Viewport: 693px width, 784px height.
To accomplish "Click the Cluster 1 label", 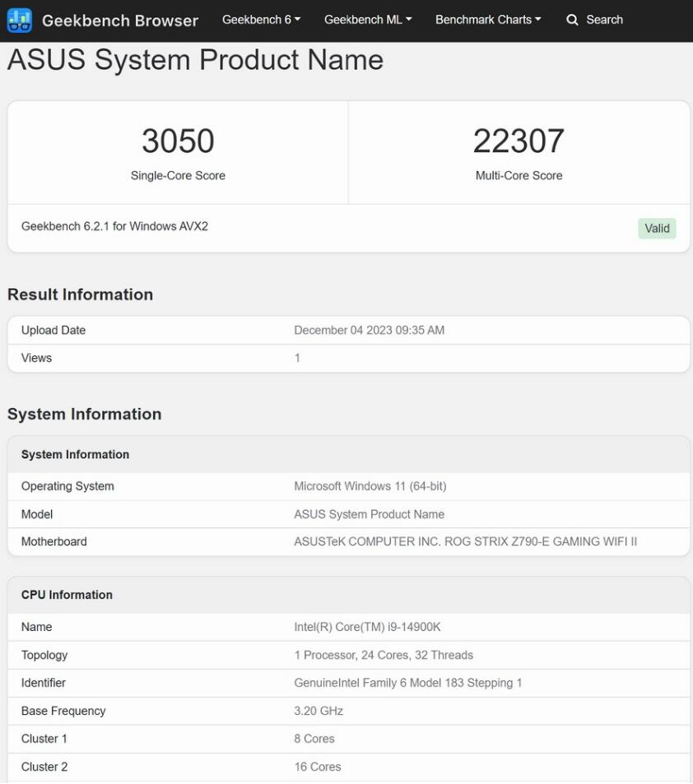I will (x=44, y=739).
